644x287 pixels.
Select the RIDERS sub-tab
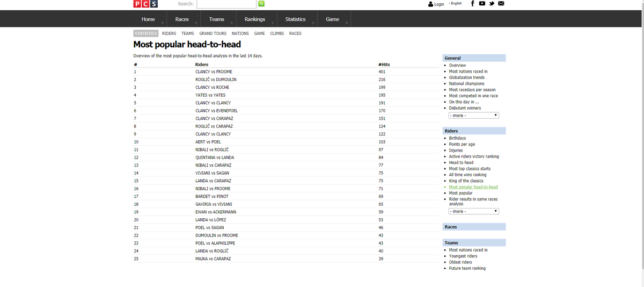(169, 33)
